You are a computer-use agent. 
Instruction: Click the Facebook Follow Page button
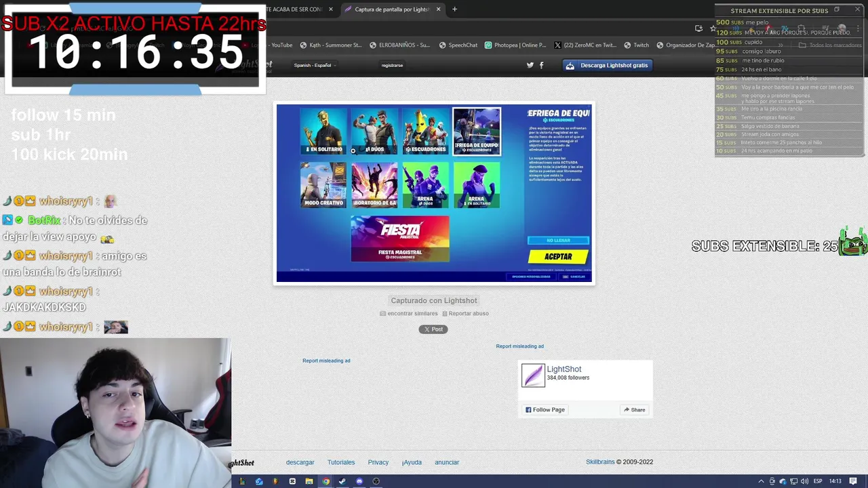point(545,409)
